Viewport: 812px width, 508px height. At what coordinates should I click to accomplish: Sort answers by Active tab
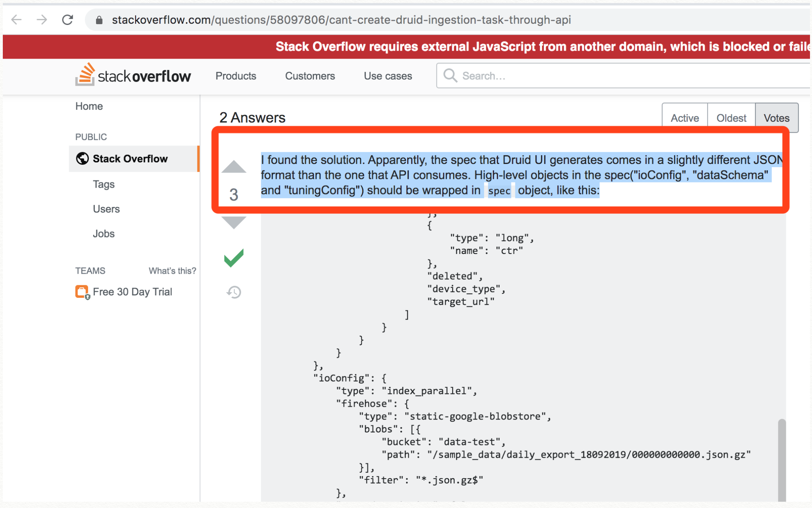click(685, 118)
